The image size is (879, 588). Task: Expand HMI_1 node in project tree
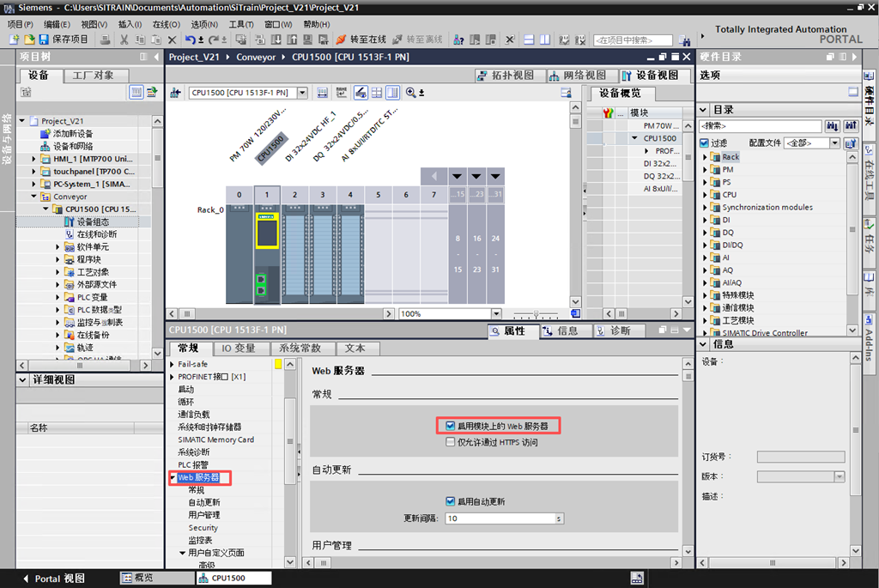tap(34, 159)
